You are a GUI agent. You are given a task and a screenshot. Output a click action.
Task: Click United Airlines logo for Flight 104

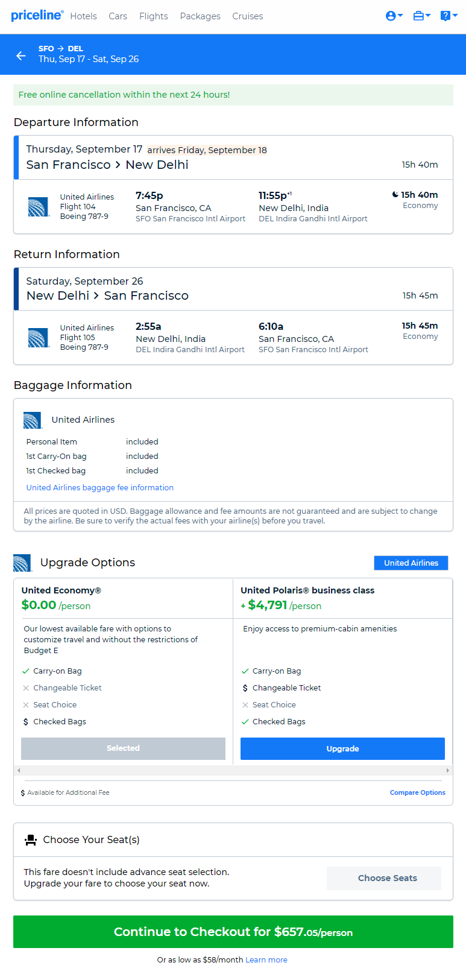click(39, 207)
